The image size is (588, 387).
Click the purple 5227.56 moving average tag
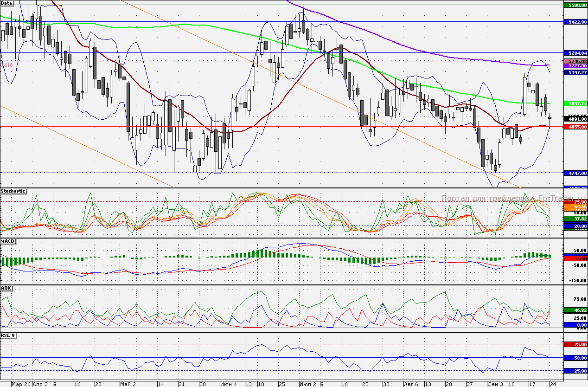(575, 66)
